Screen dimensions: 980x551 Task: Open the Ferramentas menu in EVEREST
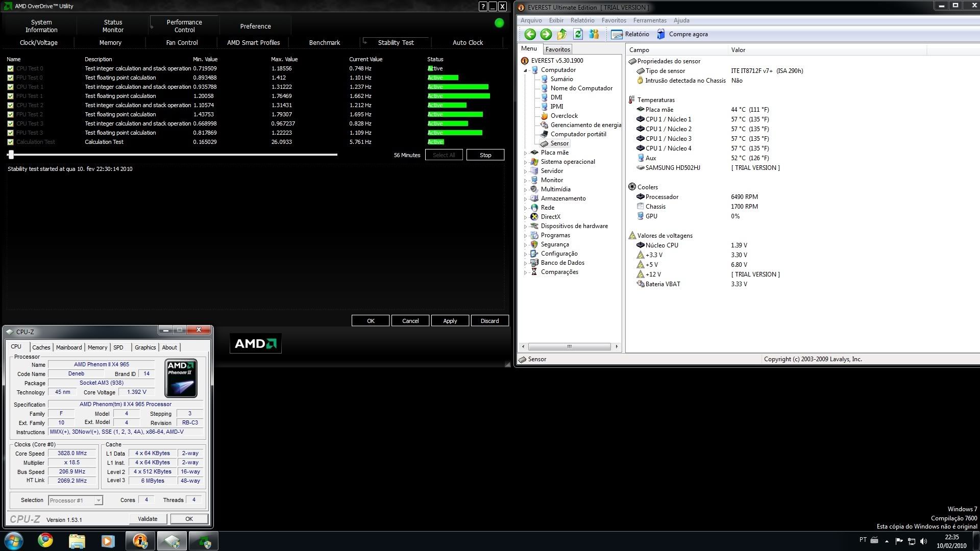[x=649, y=20]
